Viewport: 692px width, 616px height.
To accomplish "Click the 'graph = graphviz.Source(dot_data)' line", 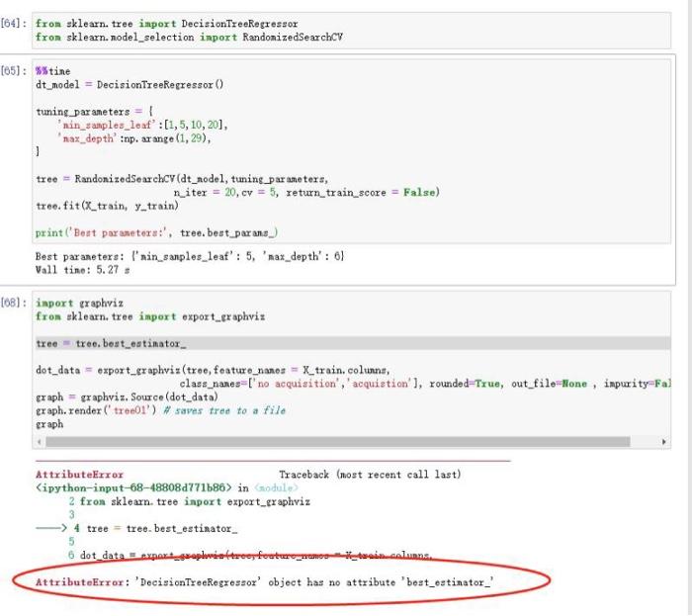I will [x=128, y=397].
